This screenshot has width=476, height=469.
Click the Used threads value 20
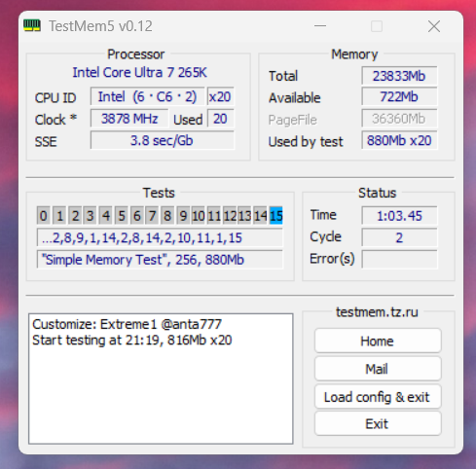(220, 119)
